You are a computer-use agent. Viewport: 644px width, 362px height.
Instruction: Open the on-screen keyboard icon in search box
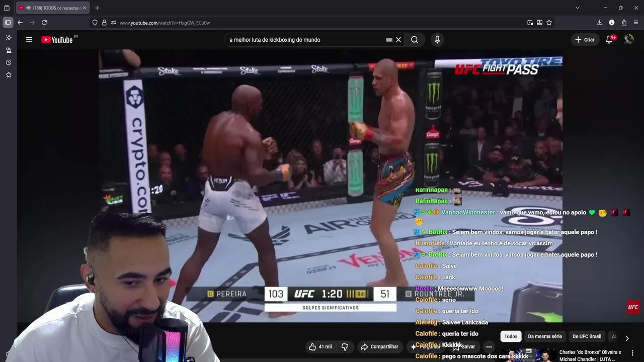[389, 40]
